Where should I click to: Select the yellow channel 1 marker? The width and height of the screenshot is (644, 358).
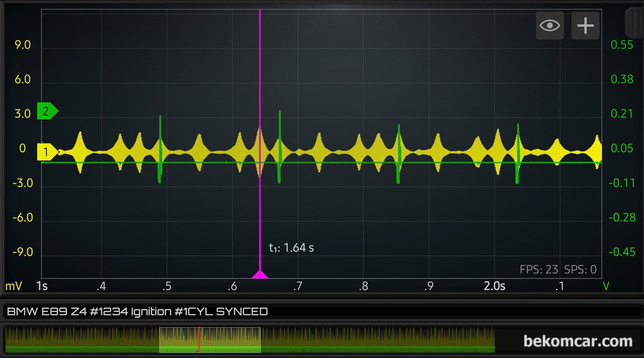47,151
